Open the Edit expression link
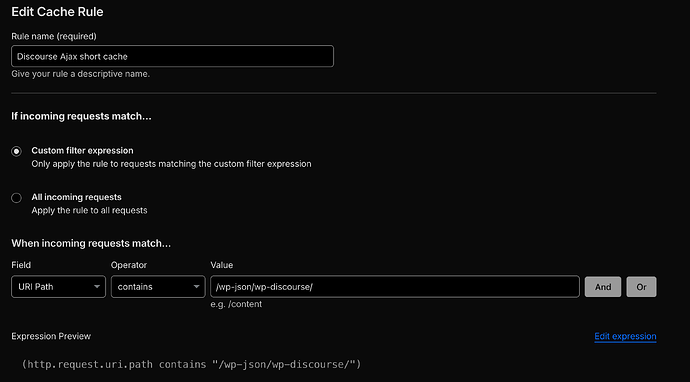Image resolution: width=690 pixels, height=382 pixels. [x=625, y=336]
